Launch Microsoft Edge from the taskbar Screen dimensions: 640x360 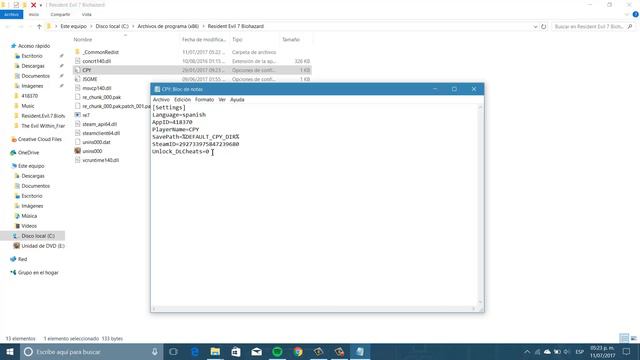195,352
